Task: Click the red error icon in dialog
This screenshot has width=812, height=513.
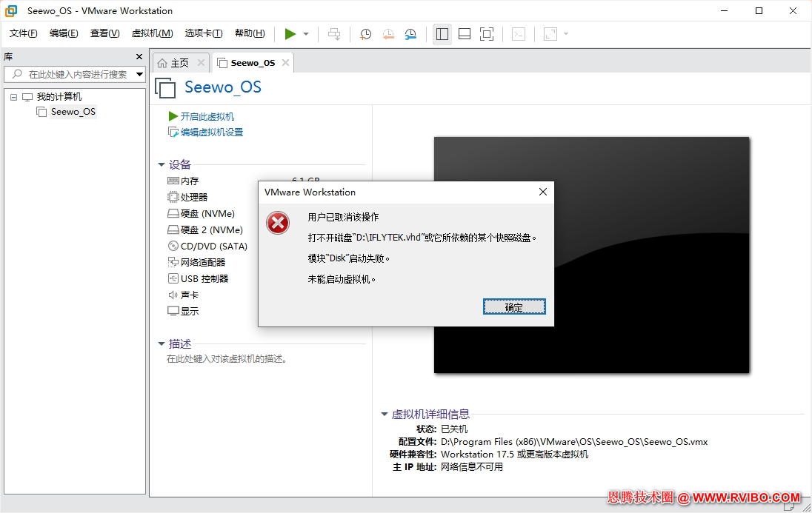Action: (278, 223)
